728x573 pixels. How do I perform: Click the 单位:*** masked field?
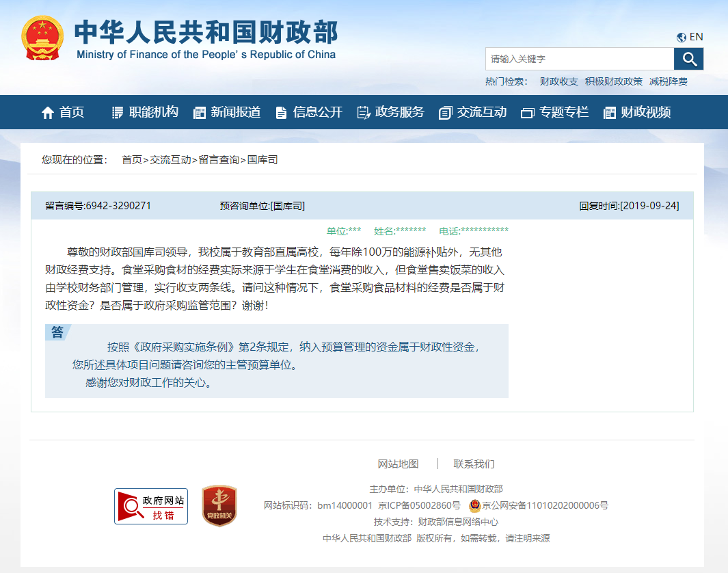click(344, 231)
